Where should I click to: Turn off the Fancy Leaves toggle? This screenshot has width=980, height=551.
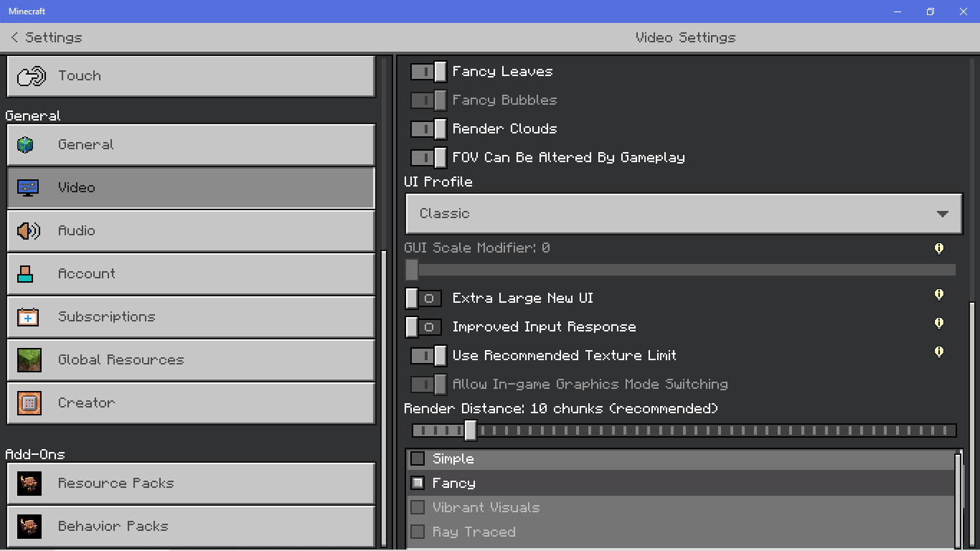pos(428,72)
